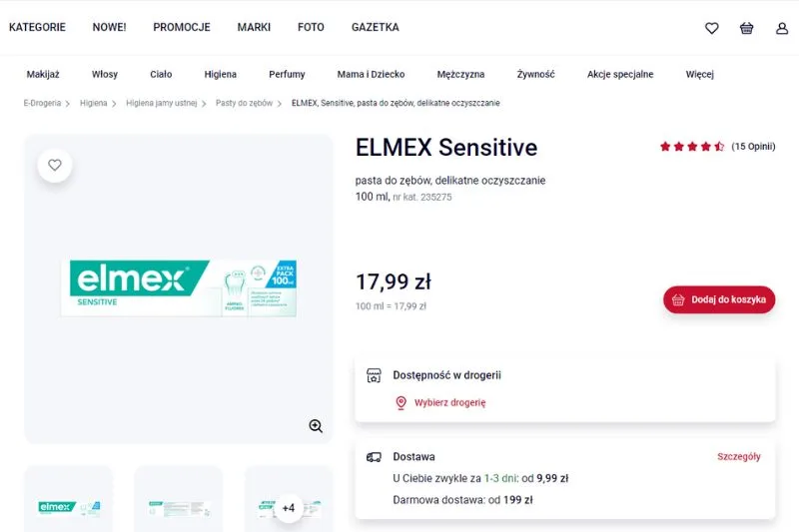Expand the Higiena category menu
This screenshot has width=799, height=532.
[x=221, y=74]
